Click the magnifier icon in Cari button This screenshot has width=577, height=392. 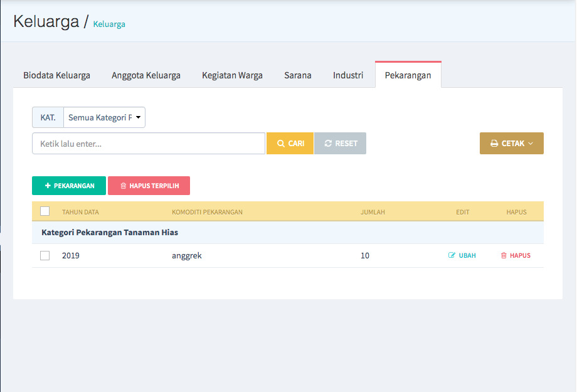pyautogui.click(x=281, y=144)
